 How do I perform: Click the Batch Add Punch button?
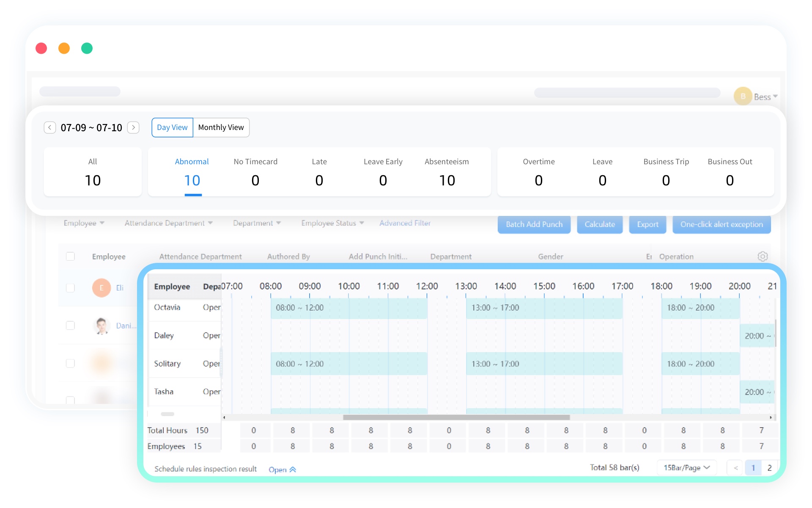(x=534, y=224)
